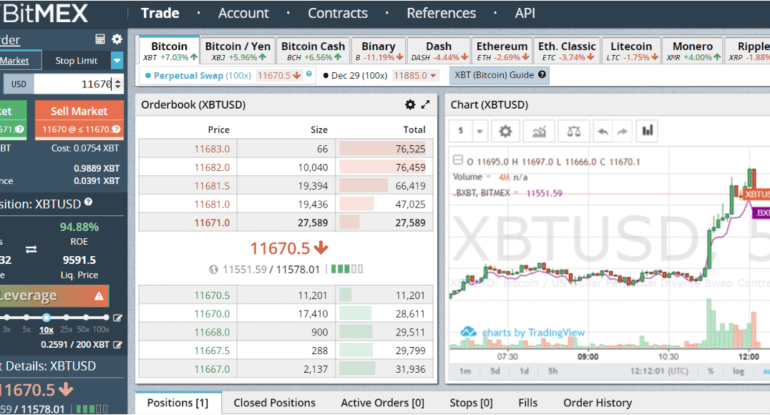Open order panel settings gear

pyautogui.click(x=117, y=39)
